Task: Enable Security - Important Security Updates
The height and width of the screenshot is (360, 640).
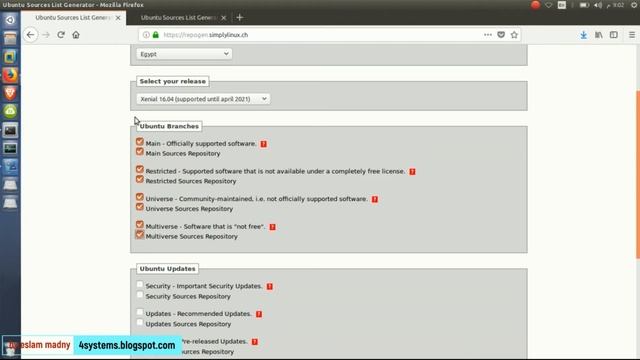Action: 140,284
